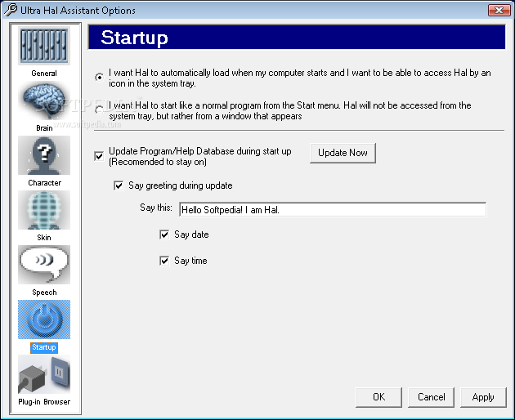Image resolution: width=515 pixels, height=420 pixels.
Task: Toggle Say greeting during update checkbox
Action: click(119, 185)
